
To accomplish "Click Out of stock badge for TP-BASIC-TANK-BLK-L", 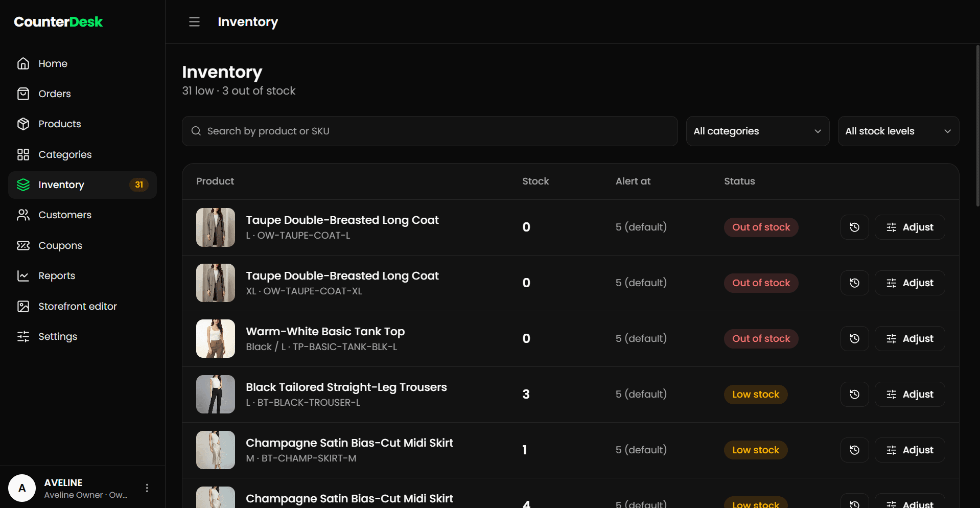I will coord(761,339).
